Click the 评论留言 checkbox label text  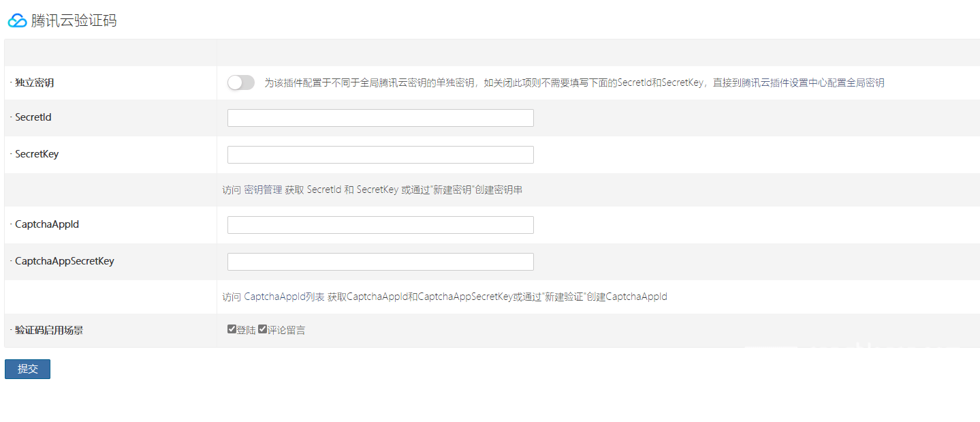click(286, 331)
